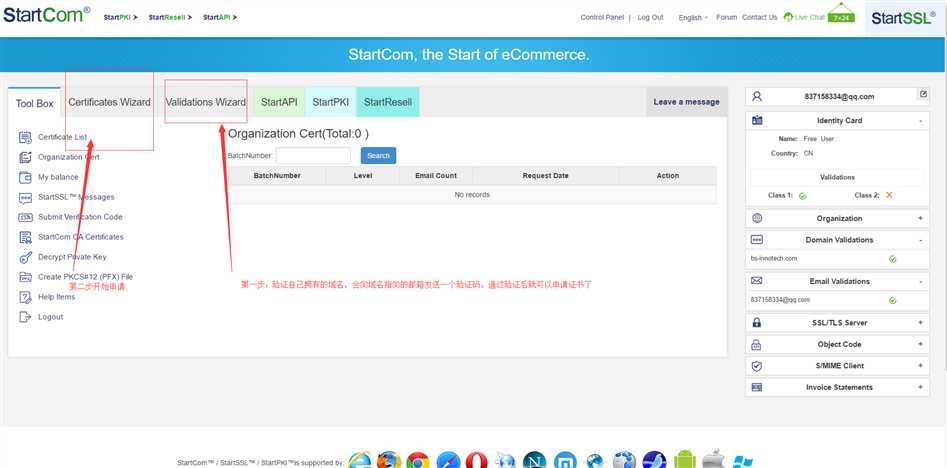
Task: Click the My balance wallet icon
Action: 25,177
